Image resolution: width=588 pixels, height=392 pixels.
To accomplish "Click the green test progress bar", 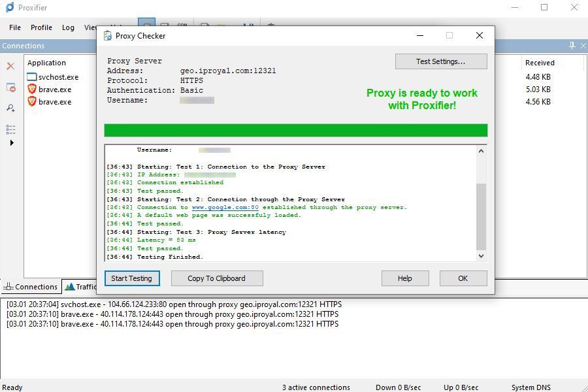I will click(x=295, y=130).
